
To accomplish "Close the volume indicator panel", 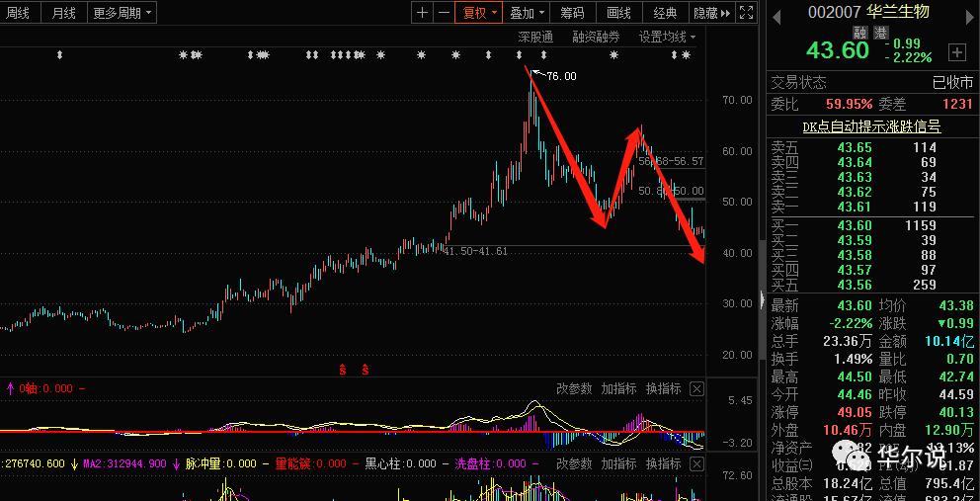I will pyautogui.click(x=696, y=464).
